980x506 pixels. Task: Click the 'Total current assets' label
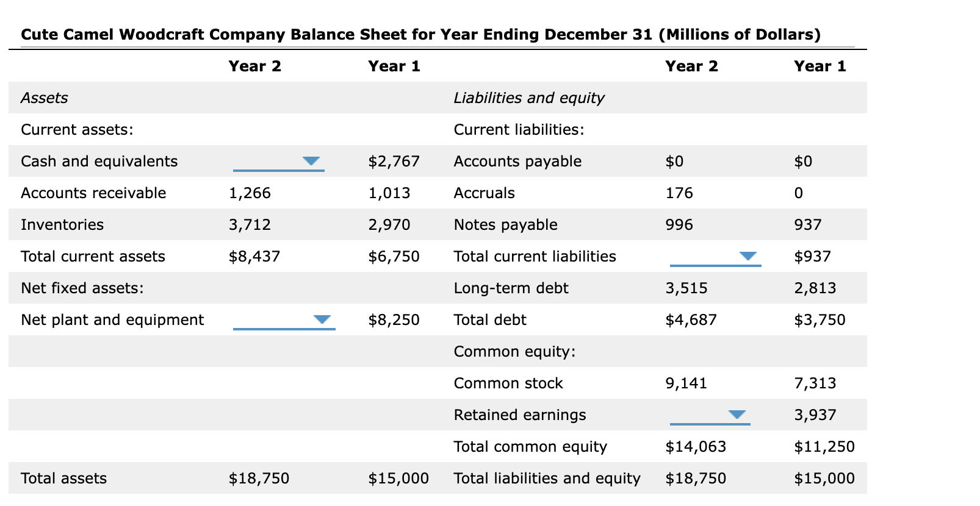click(93, 257)
